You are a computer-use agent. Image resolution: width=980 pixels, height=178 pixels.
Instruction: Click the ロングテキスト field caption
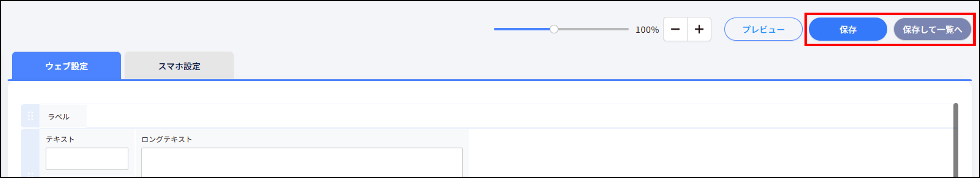point(167,139)
